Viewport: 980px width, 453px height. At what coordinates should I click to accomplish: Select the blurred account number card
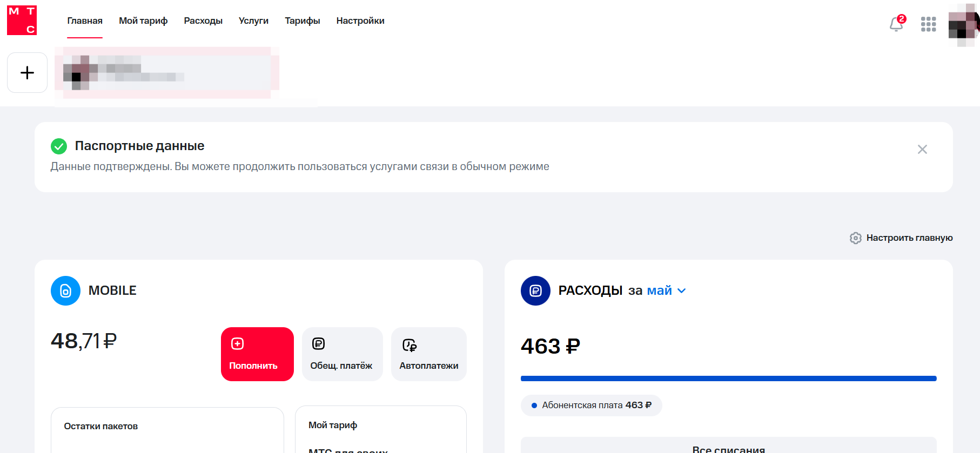coord(167,73)
